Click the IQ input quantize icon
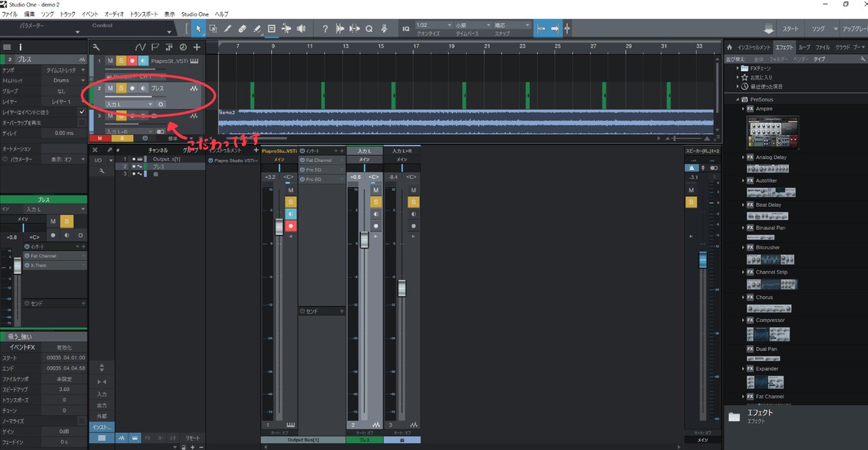 point(406,28)
